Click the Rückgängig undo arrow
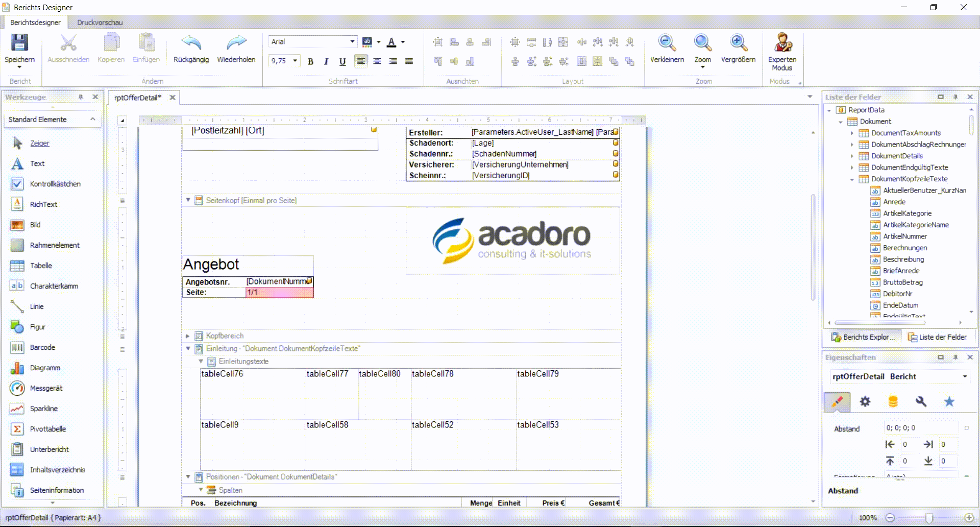The height and width of the screenshot is (527, 980). 191,44
